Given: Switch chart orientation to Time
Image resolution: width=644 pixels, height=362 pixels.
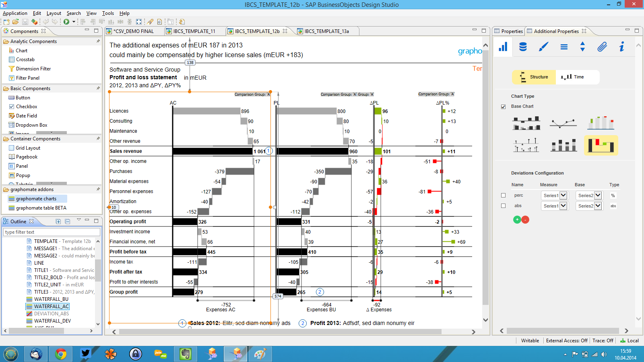Looking at the screenshot, I should 578,77.
